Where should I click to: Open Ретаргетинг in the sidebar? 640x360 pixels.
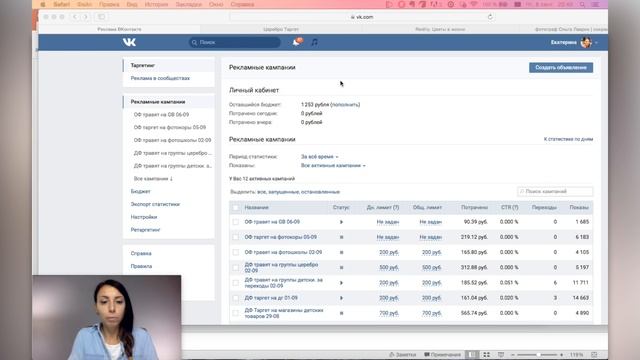click(145, 230)
